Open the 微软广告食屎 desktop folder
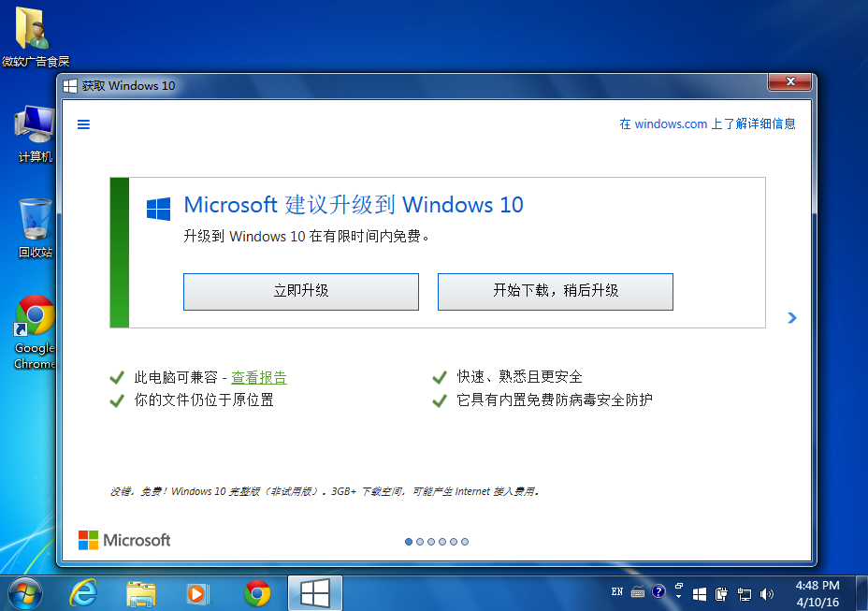The height and width of the screenshot is (611, 868). pos(36,36)
